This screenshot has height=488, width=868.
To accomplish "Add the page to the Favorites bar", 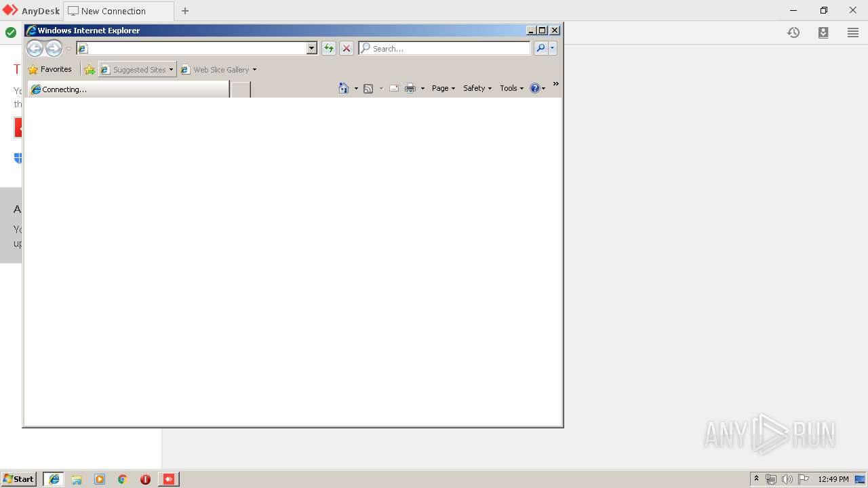I will [90, 69].
